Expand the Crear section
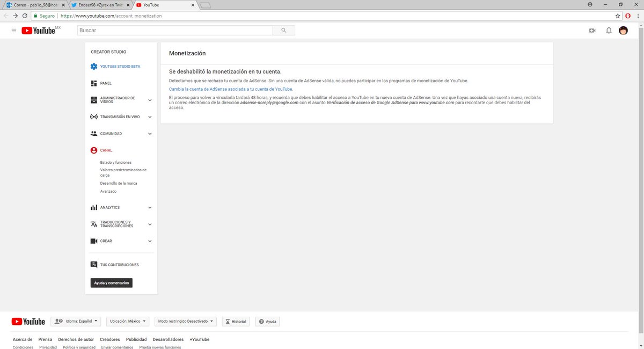The width and height of the screenshot is (644, 349). tap(150, 241)
